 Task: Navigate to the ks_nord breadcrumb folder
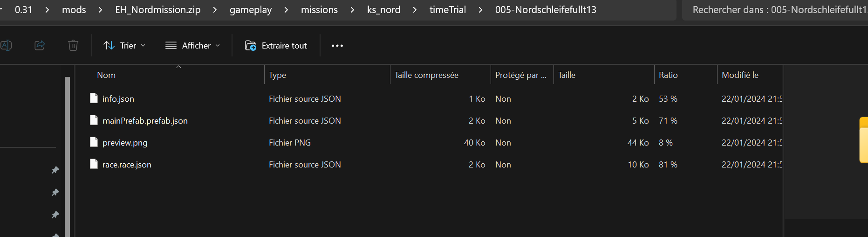click(383, 10)
